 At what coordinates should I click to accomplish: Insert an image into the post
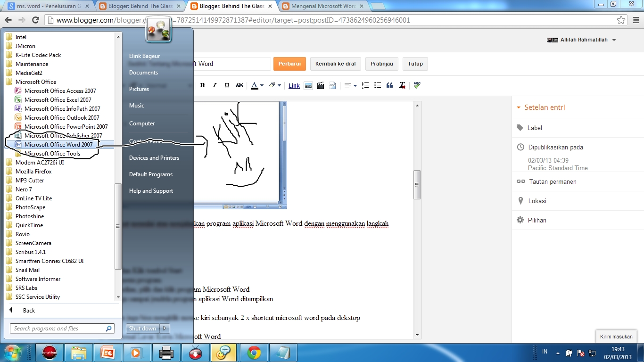tap(308, 85)
